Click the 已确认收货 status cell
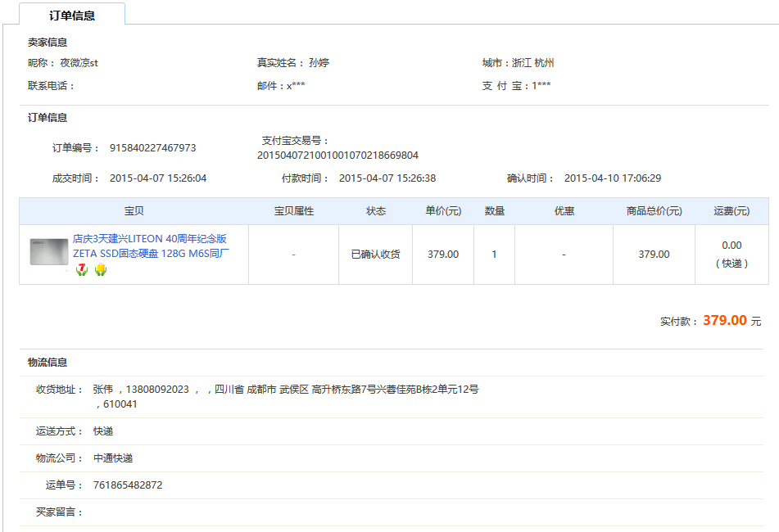The height and width of the screenshot is (532, 779). pos(376,255)
